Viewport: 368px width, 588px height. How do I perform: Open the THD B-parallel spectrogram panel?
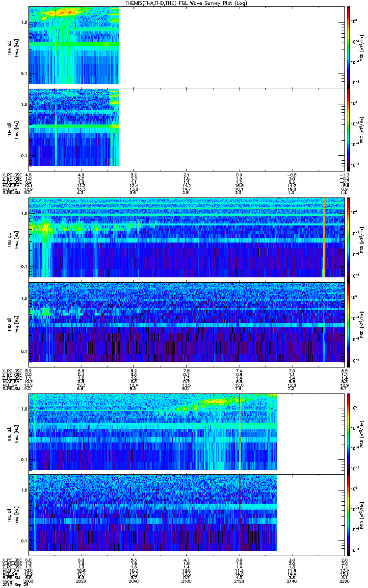click(187, 324)
